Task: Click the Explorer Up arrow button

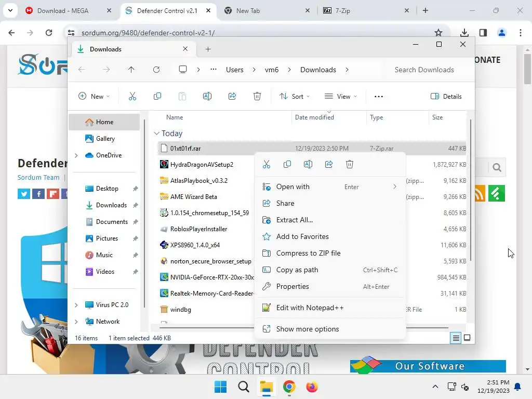Action: [131, 70]
